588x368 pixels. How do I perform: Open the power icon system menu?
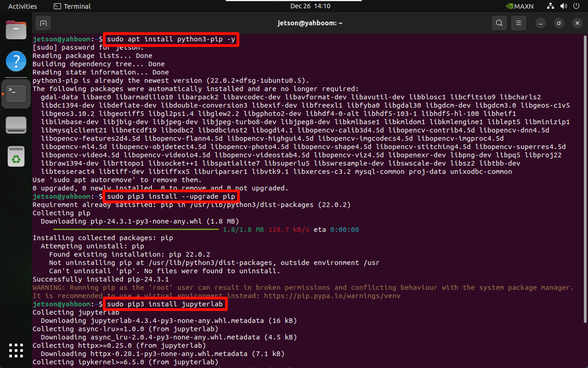[577, 6]
